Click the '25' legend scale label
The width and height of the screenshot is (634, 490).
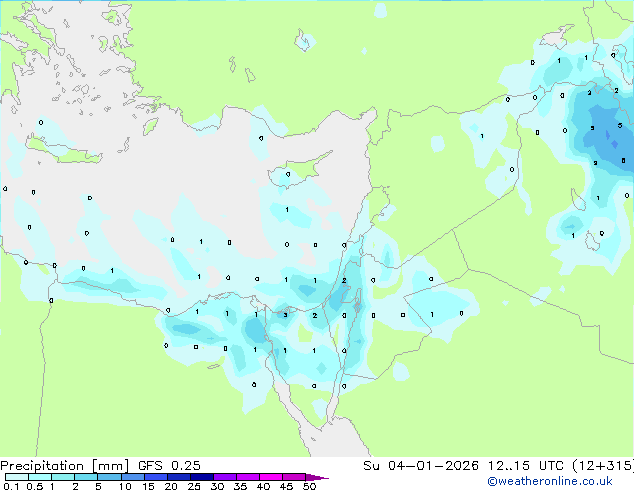[194, 486]
